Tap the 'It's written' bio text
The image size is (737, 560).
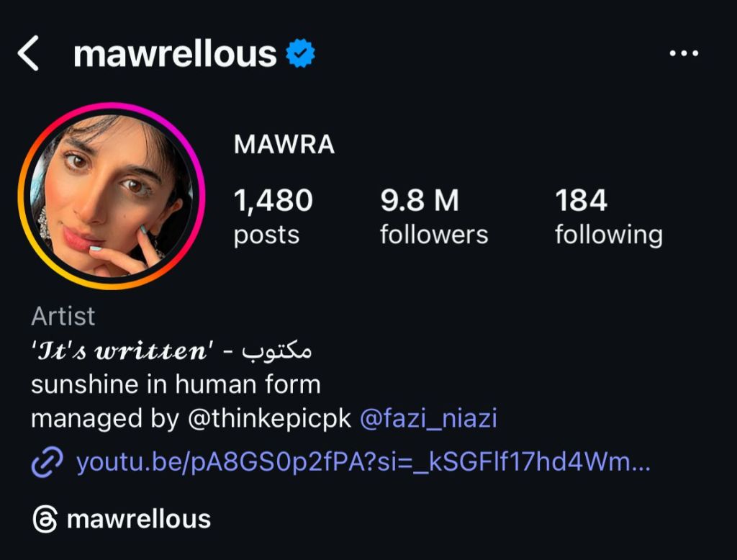(x=122, y=351)
